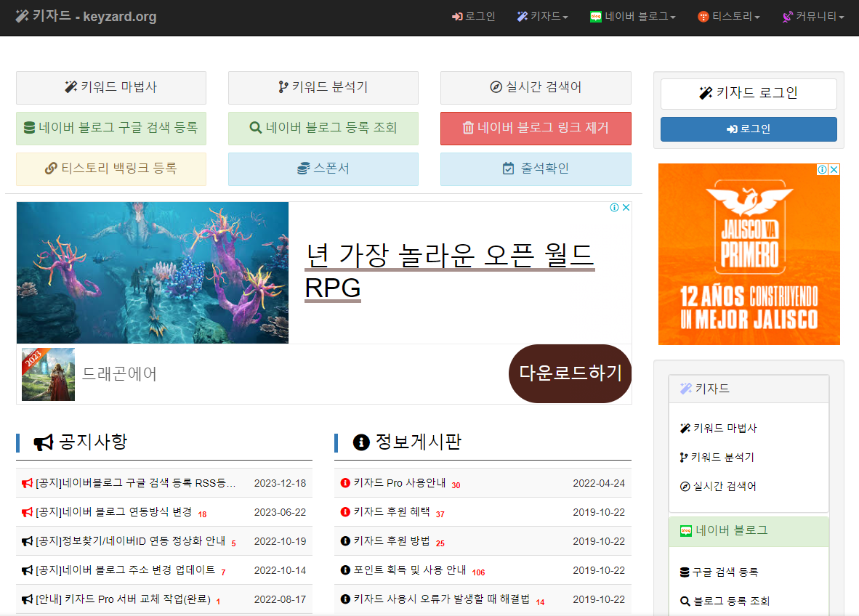Click 네이버 블로그 등록 조회 button
Screen dimensions: 859x616
(x=323, y=128)
